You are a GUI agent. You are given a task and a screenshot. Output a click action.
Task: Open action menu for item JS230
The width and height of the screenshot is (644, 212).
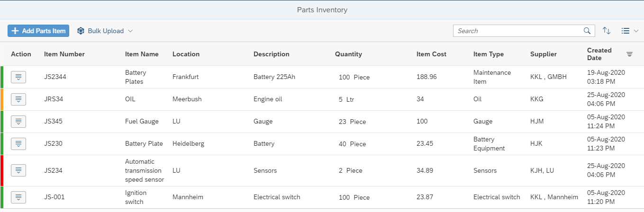click(18, 144)
